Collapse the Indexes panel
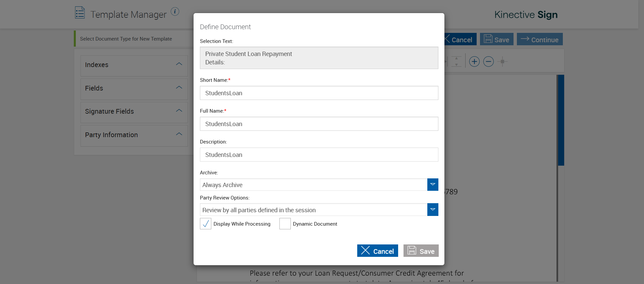Viewport: 644px width, 284px height. pos(179,64)
